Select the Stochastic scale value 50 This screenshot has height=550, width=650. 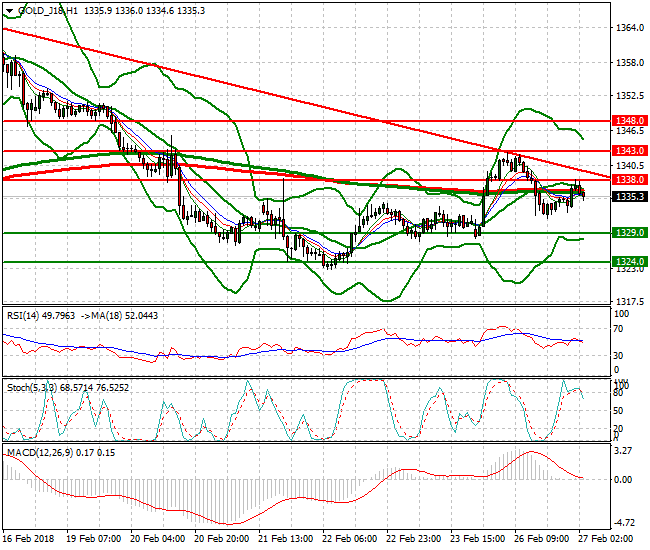click(x=618, y=410)
